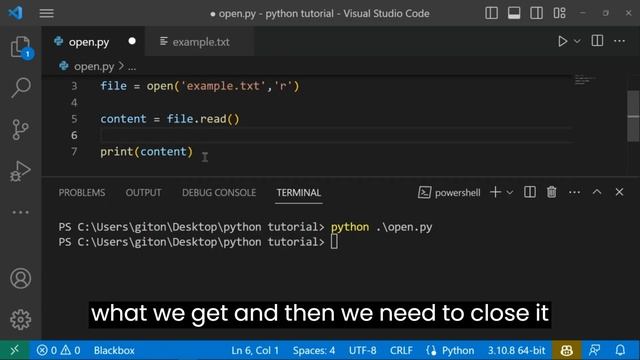Viewport: 640px width, 360px height.
Task: Expand the run button dropdown arrow
Action: click(577, 41)
